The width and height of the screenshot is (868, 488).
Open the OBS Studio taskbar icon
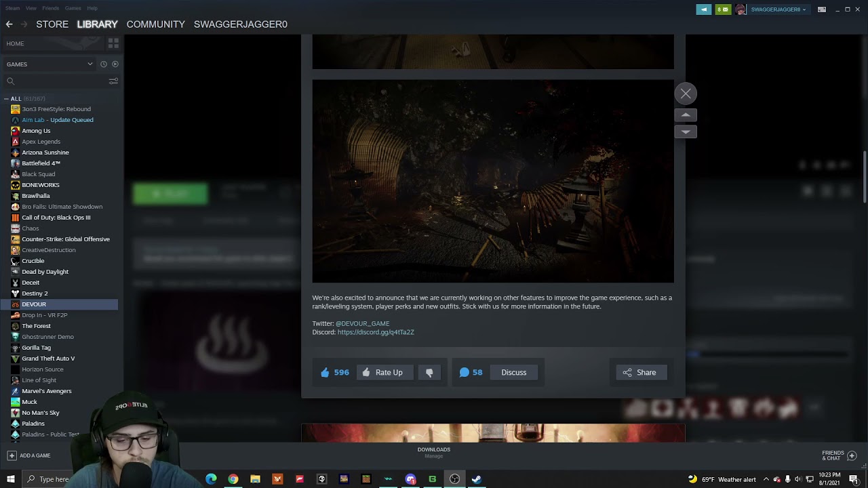tap(454, 479)
